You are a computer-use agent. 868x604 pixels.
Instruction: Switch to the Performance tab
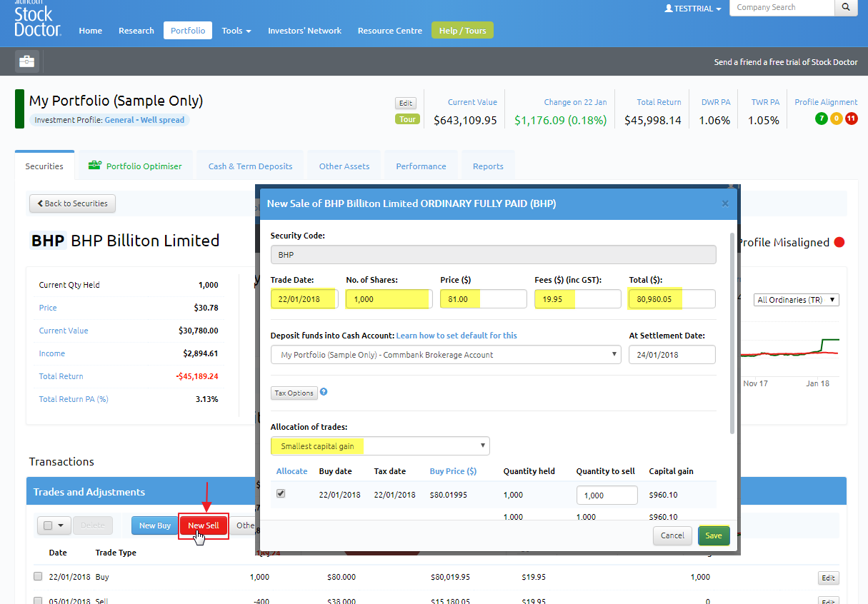[421, 166]
